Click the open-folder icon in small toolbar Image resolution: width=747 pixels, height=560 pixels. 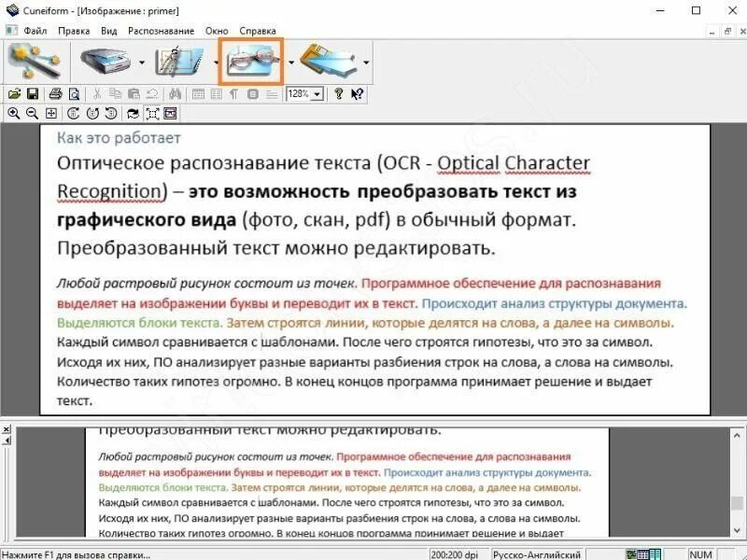(x=14, y=94)
